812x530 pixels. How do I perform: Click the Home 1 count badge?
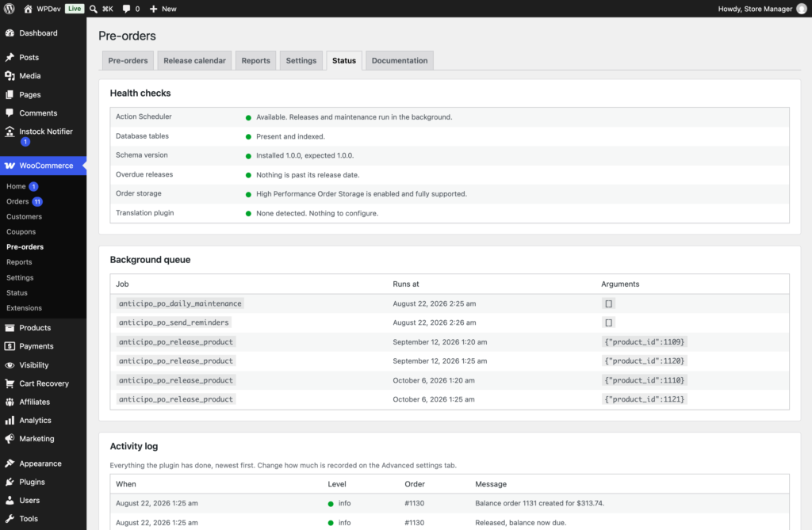pos(33,186)
